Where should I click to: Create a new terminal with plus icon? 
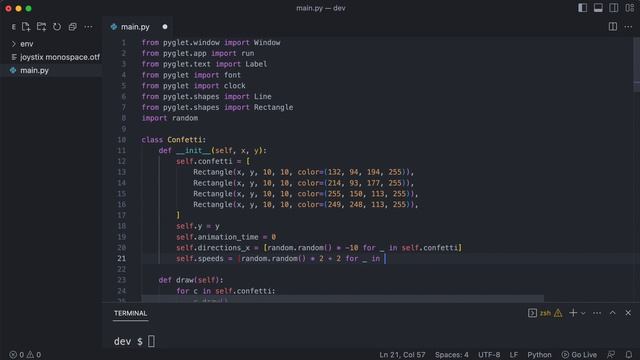point(573,313)
